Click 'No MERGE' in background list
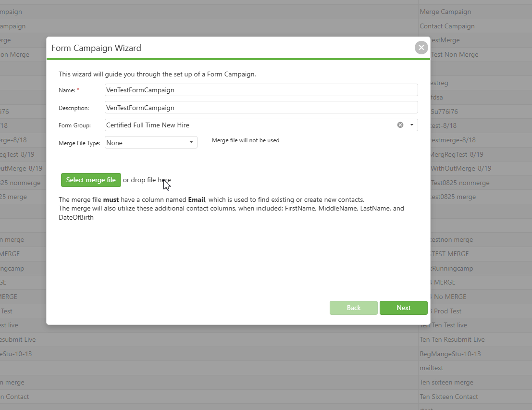This screenshot has width=532, height=410. [450, 297]
